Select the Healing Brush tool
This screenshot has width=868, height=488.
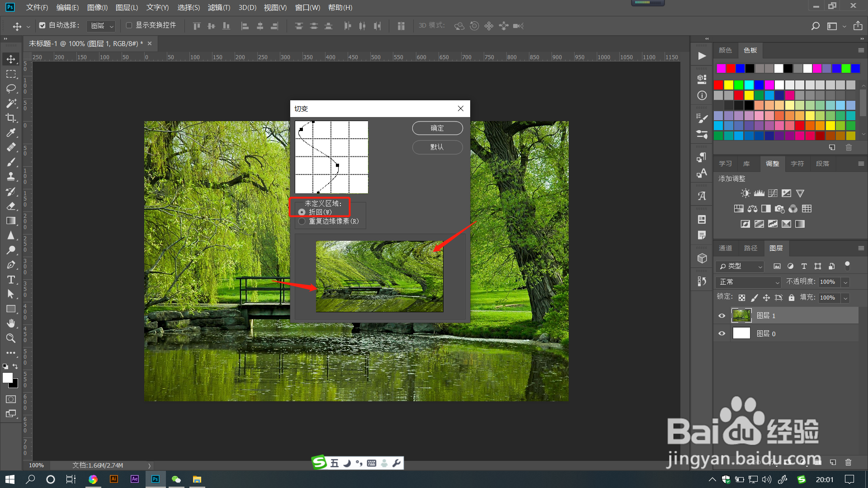[11, 147]
